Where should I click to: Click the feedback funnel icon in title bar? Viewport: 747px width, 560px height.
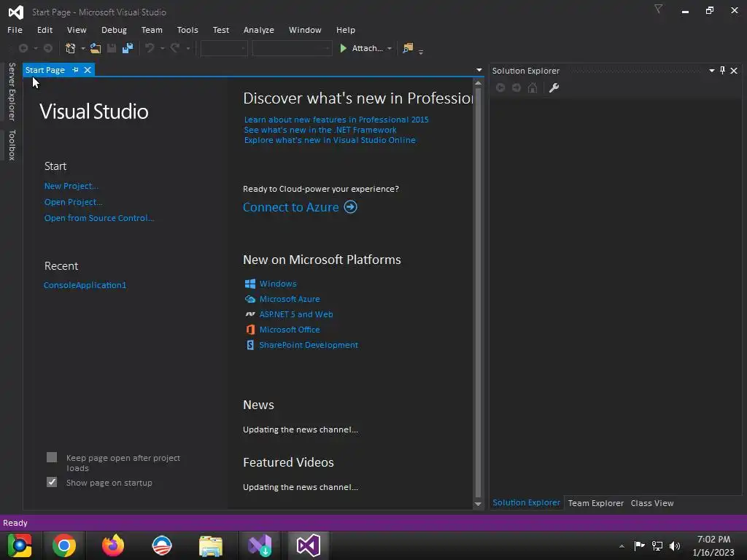pos(659,9)
